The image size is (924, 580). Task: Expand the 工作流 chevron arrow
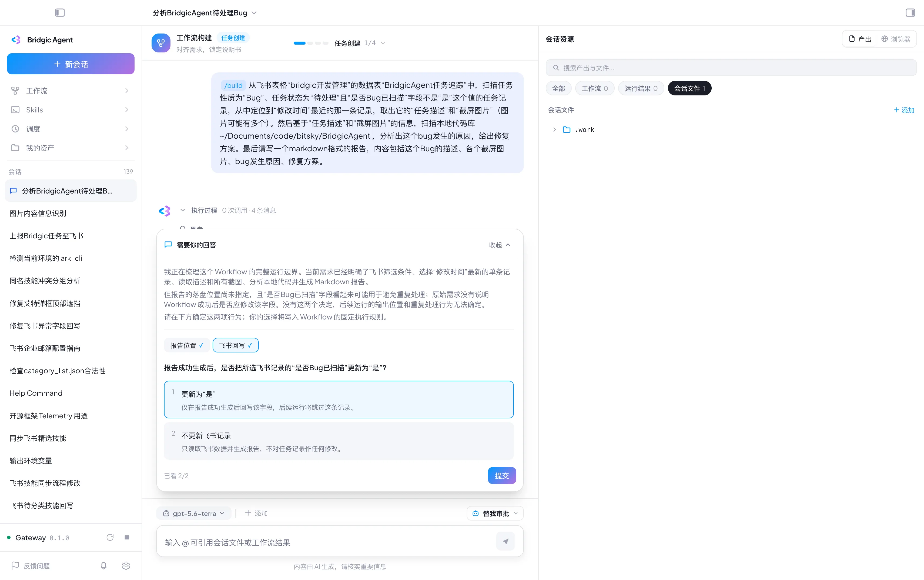coord(126,91)
